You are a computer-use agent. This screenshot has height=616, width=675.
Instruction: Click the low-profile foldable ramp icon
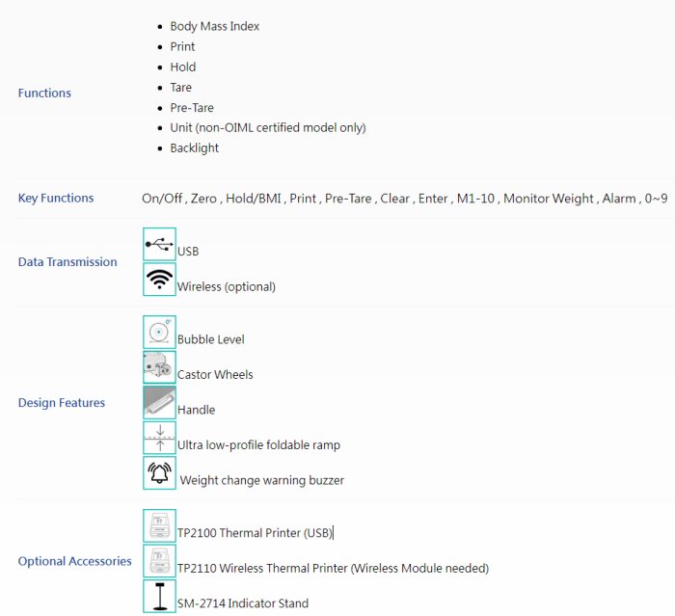[x=159, y=438]
